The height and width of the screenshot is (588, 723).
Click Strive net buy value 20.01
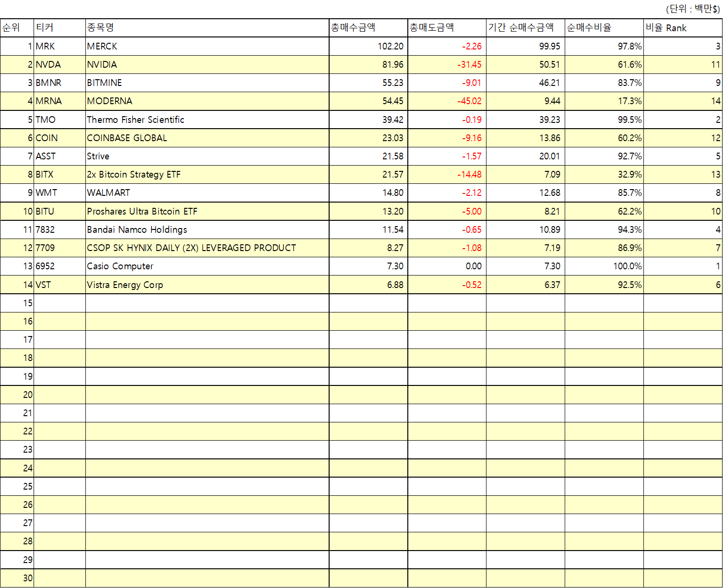(x=526, y=156)
